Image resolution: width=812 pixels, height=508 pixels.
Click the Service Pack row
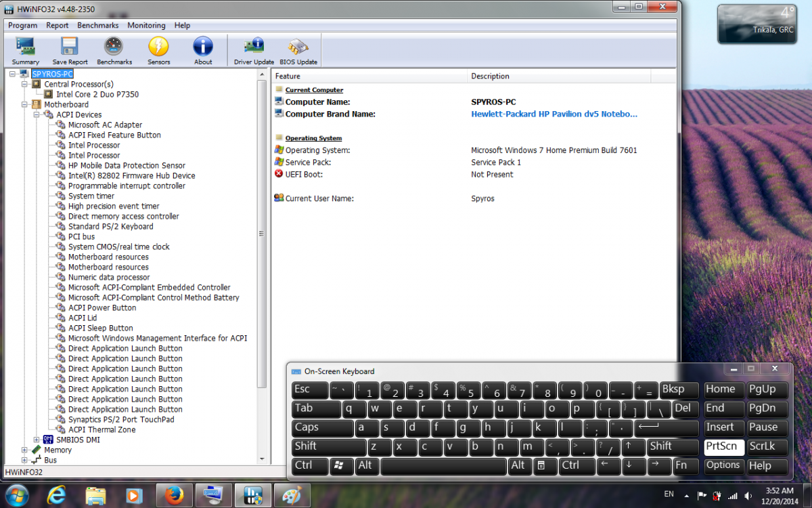[474, 163]
